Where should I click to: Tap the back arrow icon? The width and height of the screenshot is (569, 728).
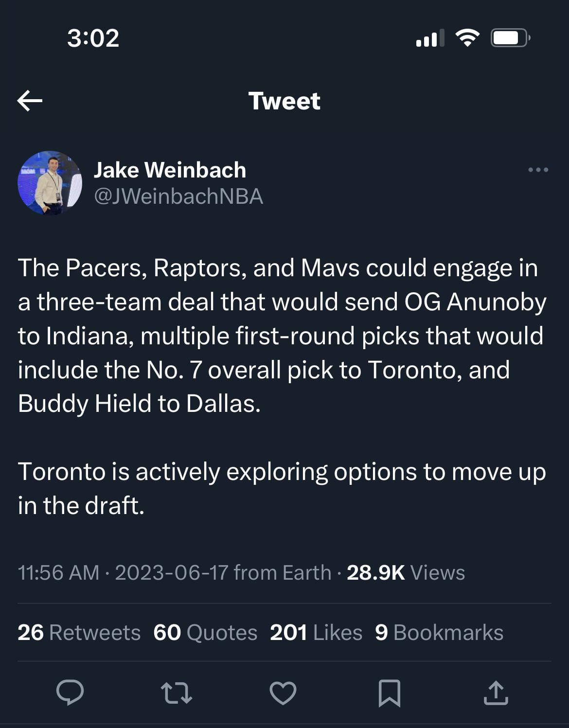click(x=30, y=101)
